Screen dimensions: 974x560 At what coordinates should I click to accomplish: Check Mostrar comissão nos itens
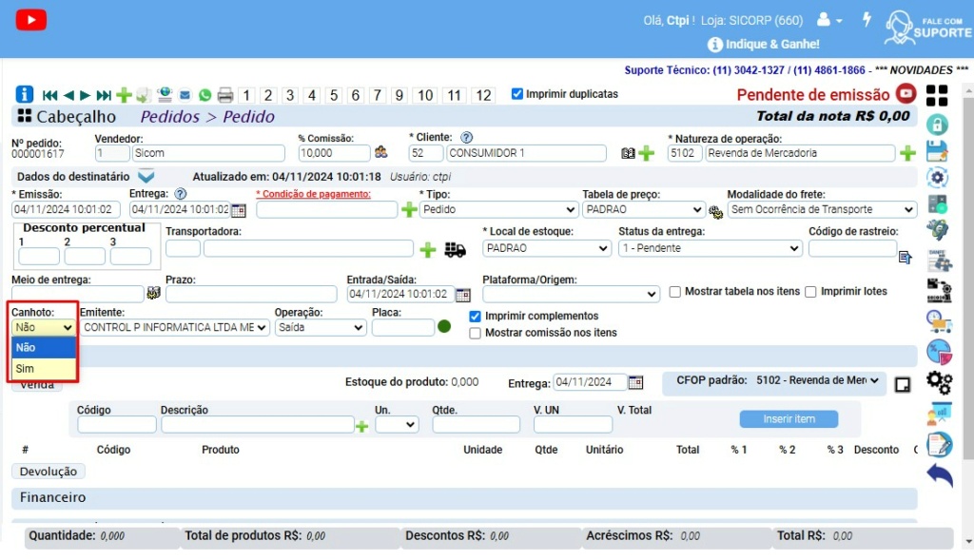476,334
